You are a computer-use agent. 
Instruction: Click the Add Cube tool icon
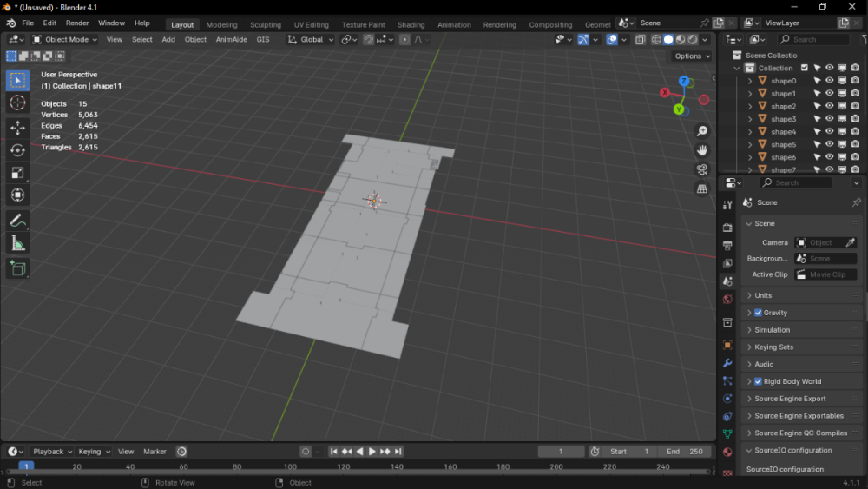click(x=17, y=270)
